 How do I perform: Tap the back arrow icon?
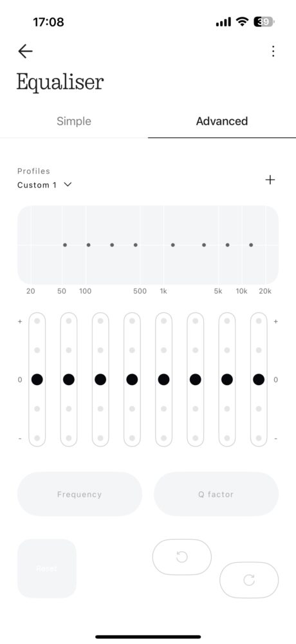coord(25,52)
